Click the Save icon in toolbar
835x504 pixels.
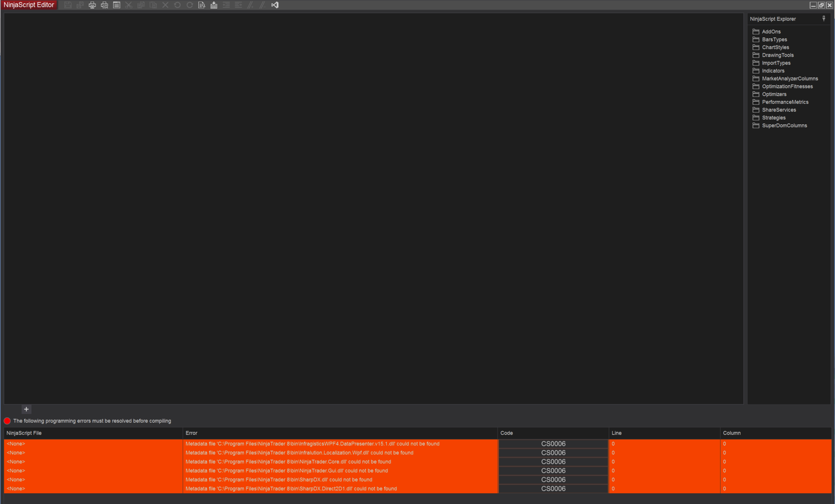[68, 5]
